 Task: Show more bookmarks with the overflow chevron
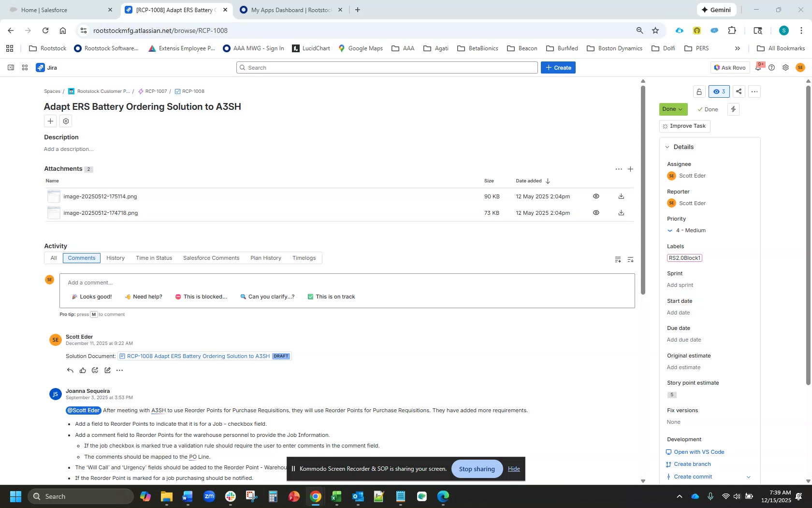pyautogui.click(x=738, y=48)
